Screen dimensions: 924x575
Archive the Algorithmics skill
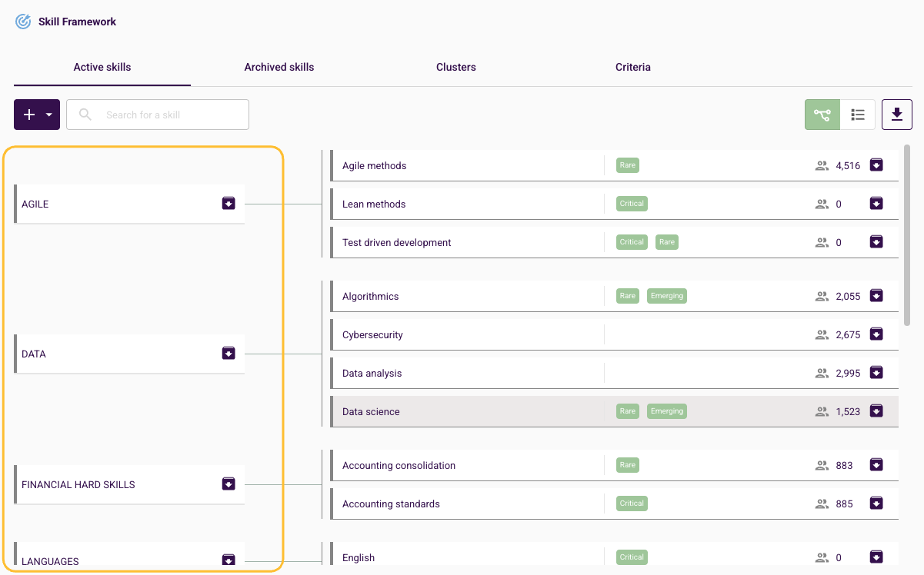[x=876, y=296]
